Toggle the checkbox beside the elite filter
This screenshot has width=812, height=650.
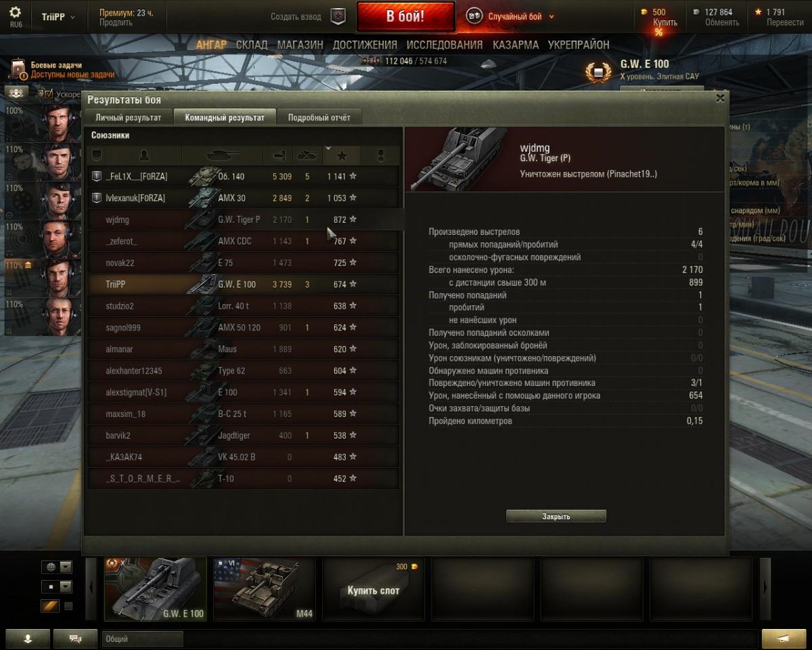tap(68, 606)
